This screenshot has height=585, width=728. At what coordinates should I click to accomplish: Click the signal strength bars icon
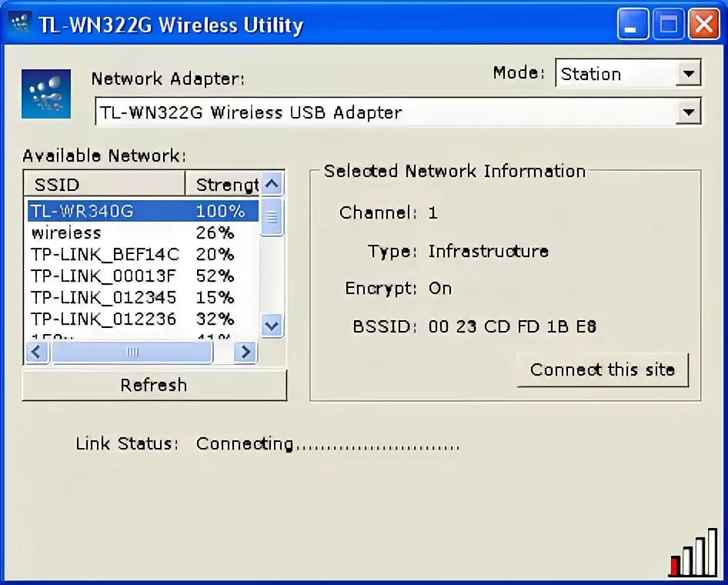(x=693, y=553)
